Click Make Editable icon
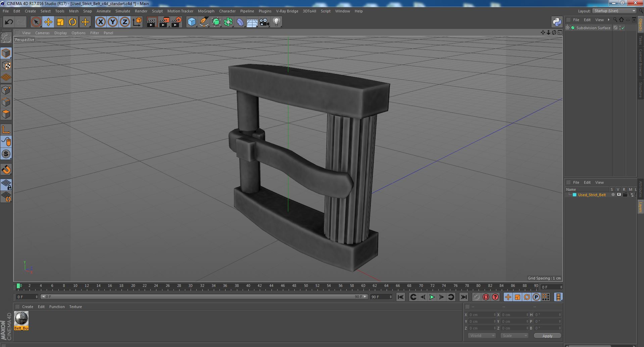 tap(6, 38)
